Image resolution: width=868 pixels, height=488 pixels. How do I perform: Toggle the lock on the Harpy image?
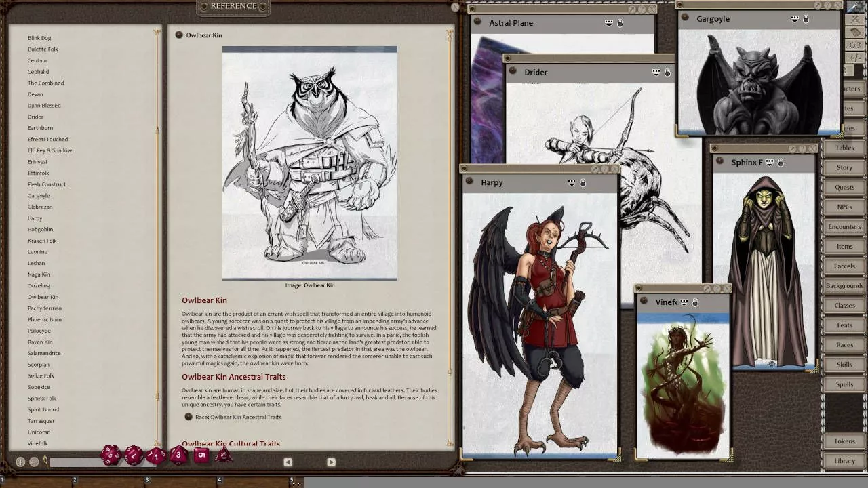583,182
